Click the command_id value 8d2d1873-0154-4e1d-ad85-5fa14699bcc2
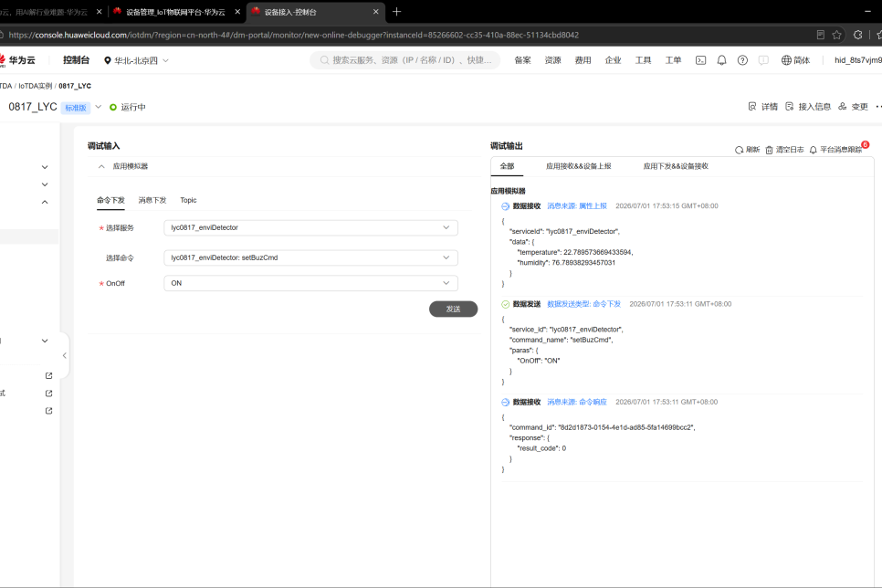The height and width of the screenshot is (588, 882). coord(625,427)
